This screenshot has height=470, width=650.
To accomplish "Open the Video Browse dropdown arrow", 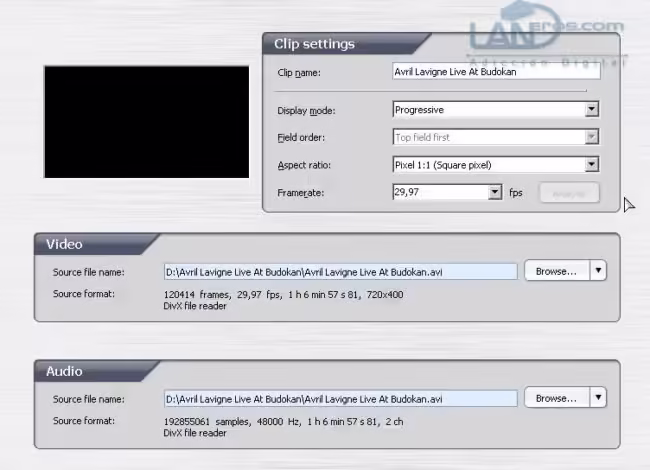I will (598, 271).
